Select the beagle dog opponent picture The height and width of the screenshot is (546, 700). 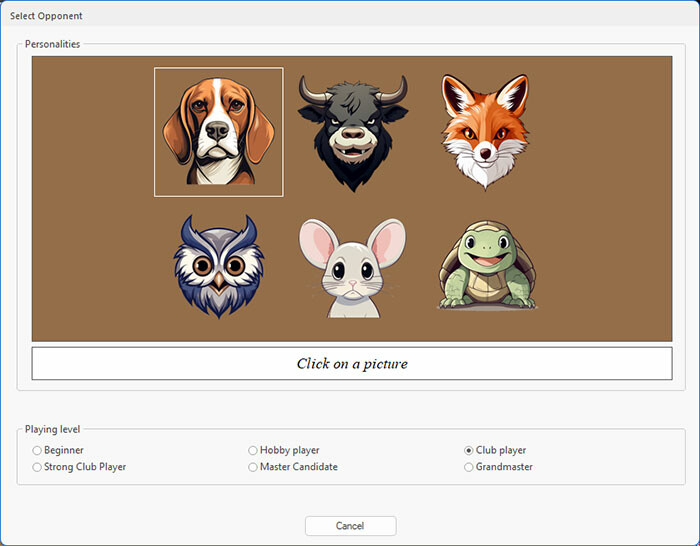(x=218, y=132)
